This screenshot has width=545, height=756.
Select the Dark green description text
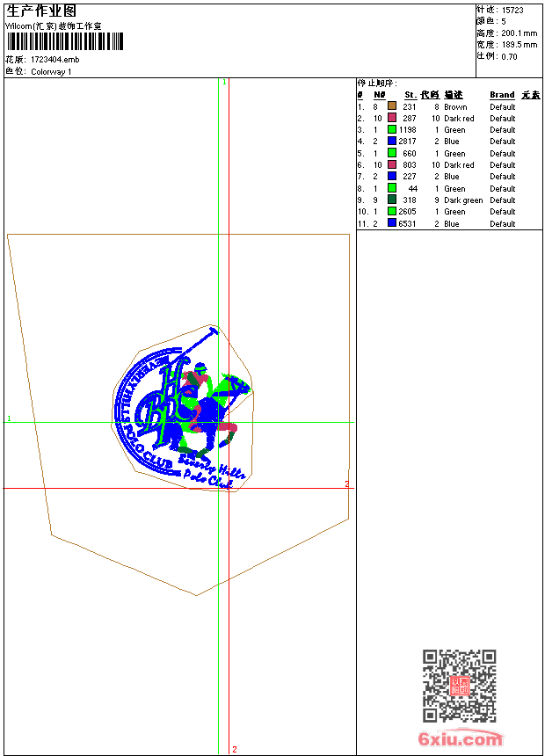click(x=463, y=200)
